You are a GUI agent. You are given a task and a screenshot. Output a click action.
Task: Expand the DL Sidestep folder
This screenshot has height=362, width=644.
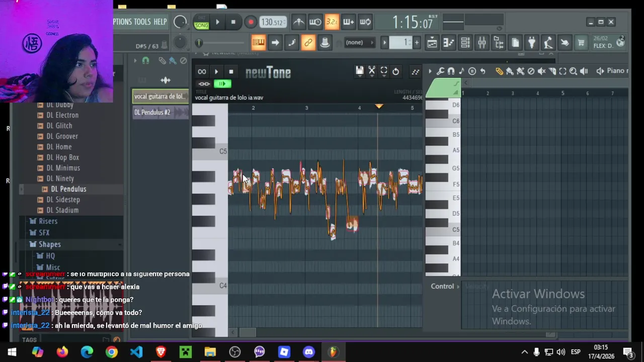click(x=63, y=200)
